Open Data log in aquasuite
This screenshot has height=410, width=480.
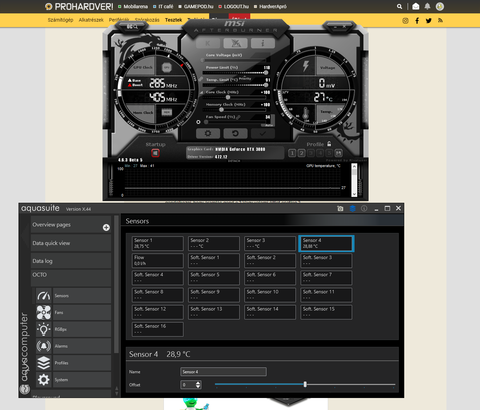(x=71, y=261)
